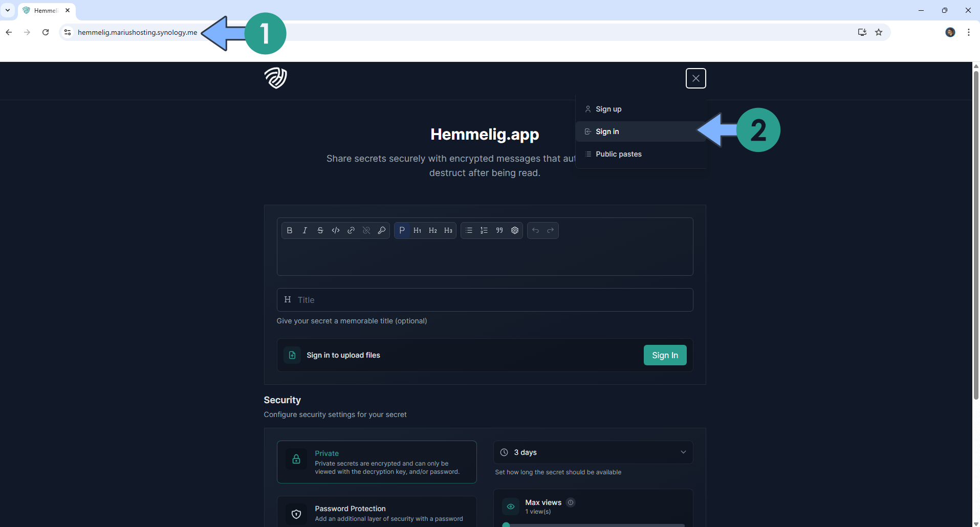Apply strikethrough formatting
Viewport: 980px width, 527px height.
320,230
